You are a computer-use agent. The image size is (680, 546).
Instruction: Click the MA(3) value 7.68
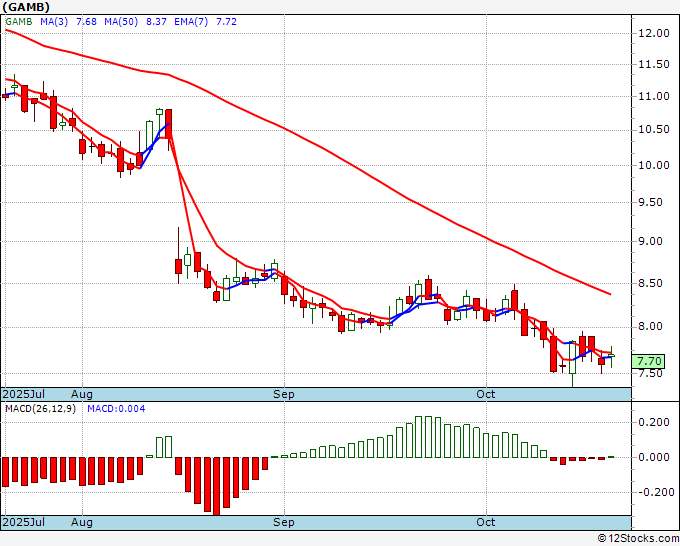[x=86, y=21]
